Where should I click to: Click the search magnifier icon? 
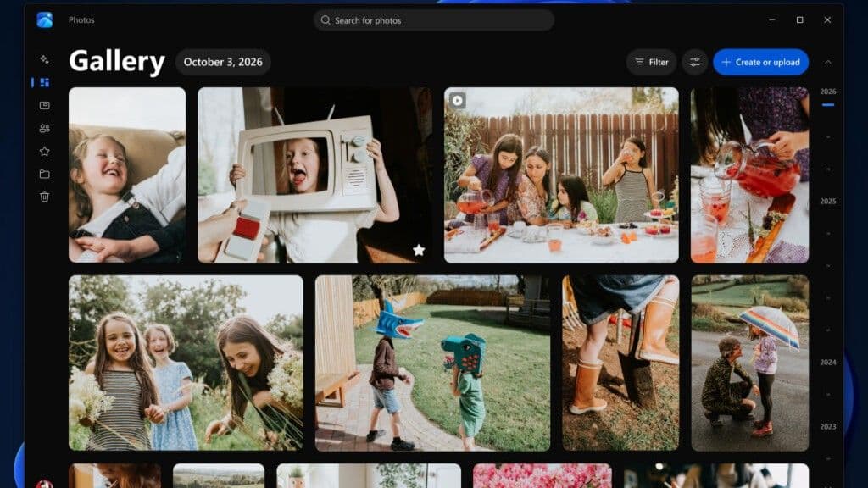coord(325,20)
